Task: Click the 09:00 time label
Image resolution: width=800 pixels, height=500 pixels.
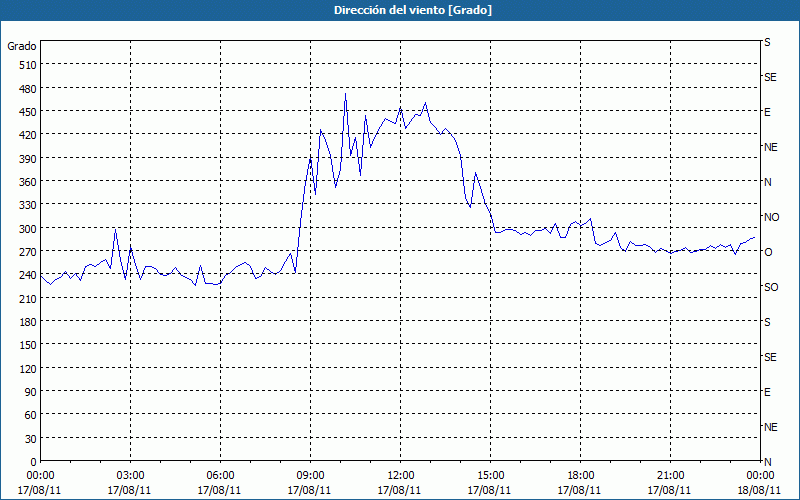Action: point(310,476)
